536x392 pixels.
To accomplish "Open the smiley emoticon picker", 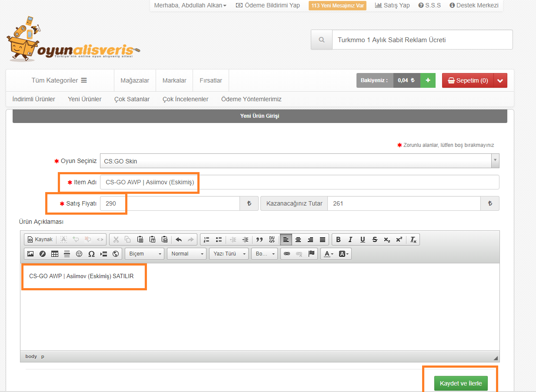I will coord(79,253).
